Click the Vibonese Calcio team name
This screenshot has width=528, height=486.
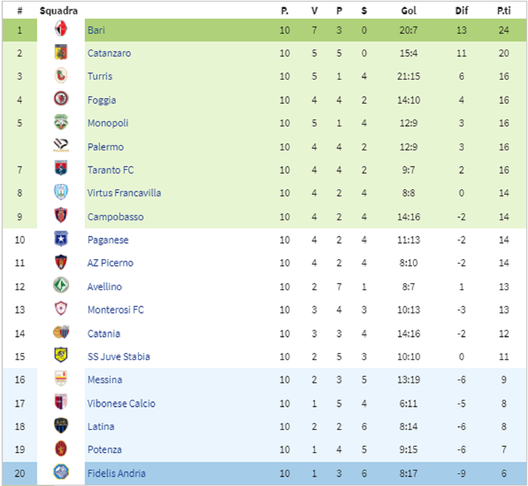pos(121,403)
